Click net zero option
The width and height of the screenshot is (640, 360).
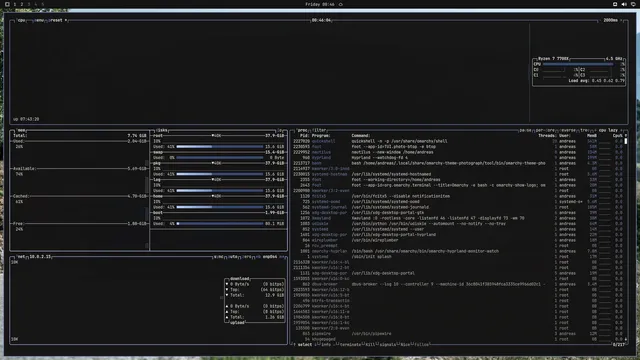[x=247, y=257]
